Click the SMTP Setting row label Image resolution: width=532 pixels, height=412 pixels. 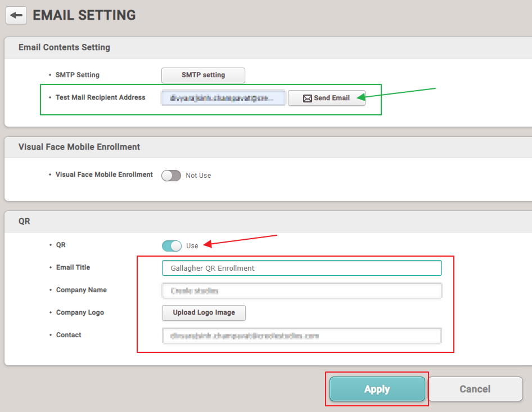77,75
